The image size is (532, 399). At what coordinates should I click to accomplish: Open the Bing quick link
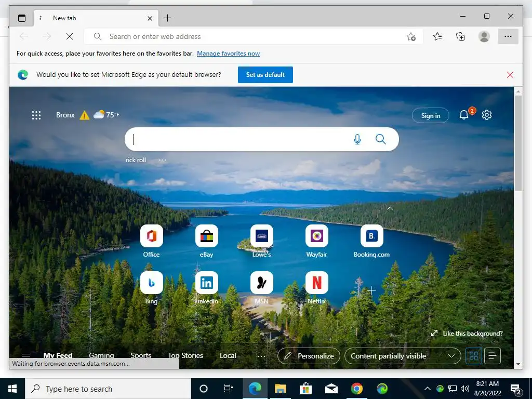151,288
